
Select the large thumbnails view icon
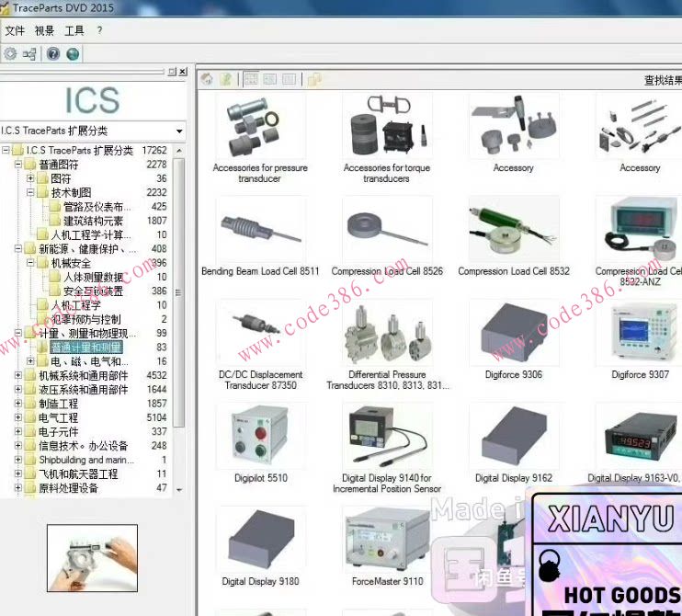pyautogui.click(x=251, y=80)
